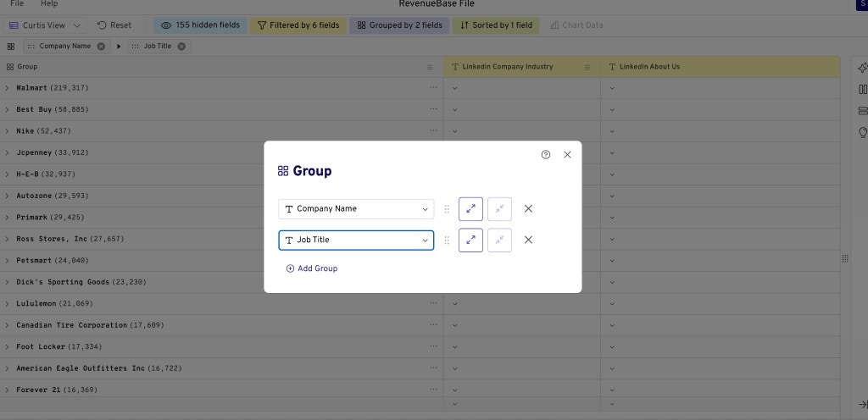Open the AI sparkle icon in the right sidebar

862,68
